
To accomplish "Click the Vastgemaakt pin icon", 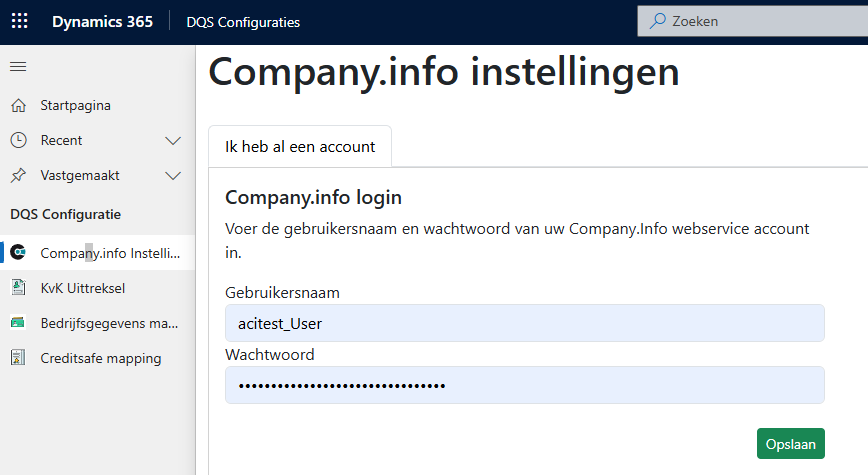I will tap(18, 175).
